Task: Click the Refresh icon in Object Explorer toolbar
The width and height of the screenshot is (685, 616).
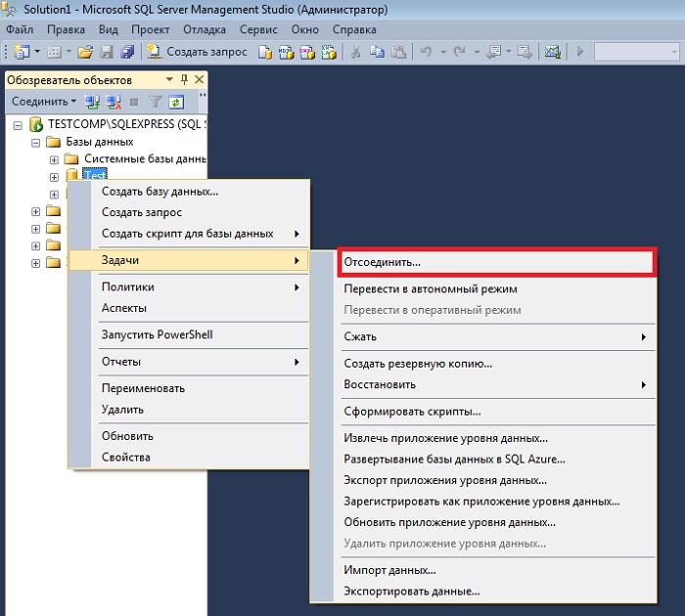Action: click(176, 102)
